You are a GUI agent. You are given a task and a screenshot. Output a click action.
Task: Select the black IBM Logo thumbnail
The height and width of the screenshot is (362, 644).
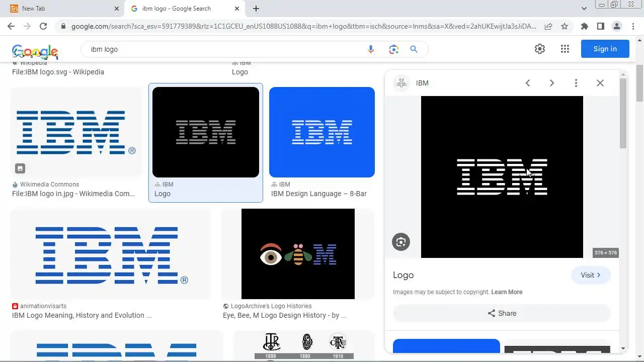[x=206, y=132]
